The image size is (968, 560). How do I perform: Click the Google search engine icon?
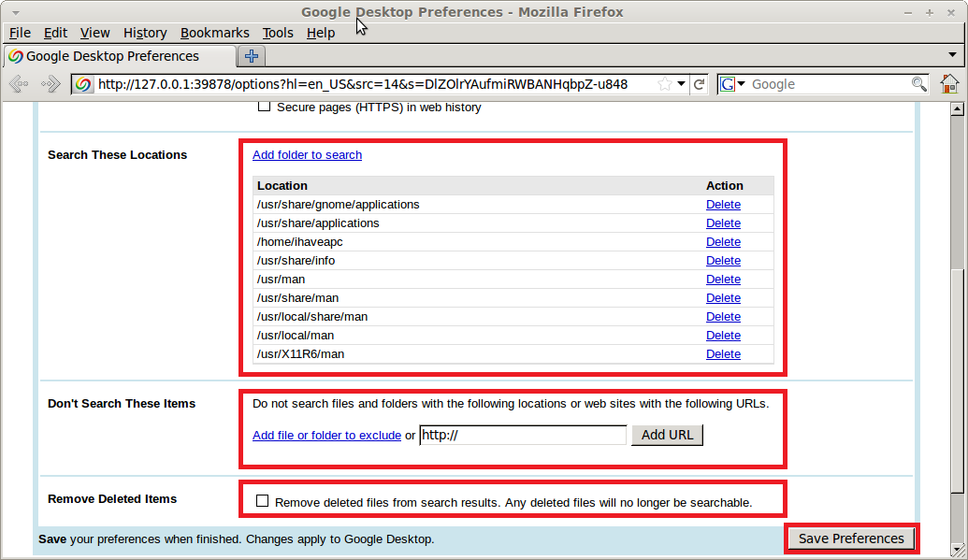point(728,84)
